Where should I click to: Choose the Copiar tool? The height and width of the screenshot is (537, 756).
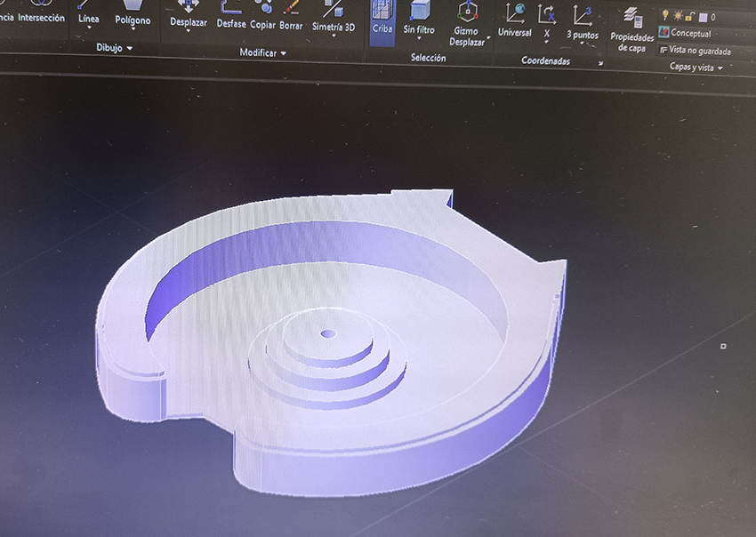[262, 17]
